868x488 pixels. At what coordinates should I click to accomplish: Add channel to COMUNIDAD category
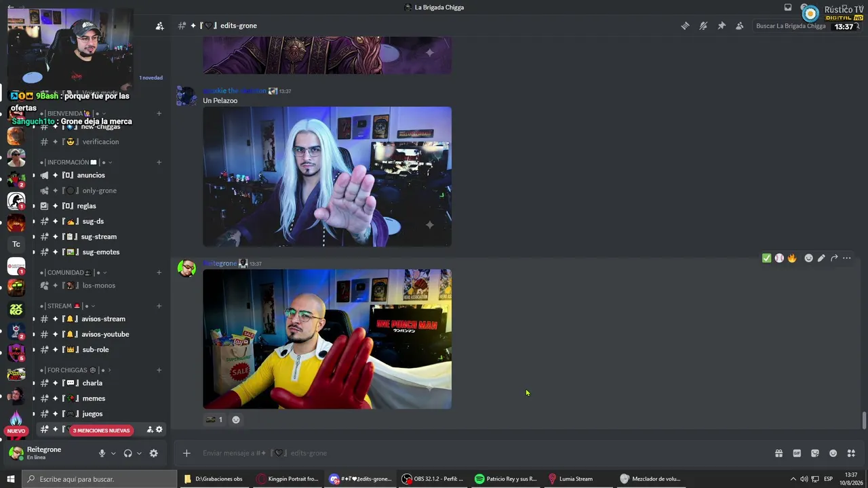click(159, 272)
